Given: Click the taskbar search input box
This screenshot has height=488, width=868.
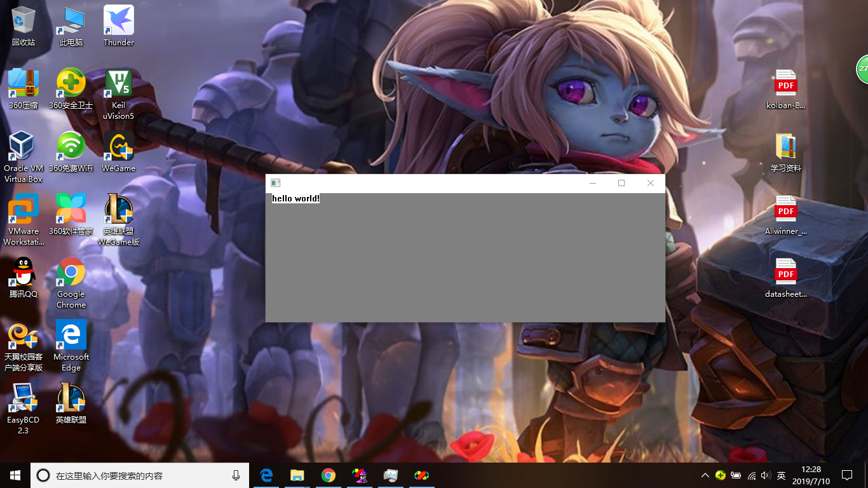Looking at the screenshot, I should [x=140, y=475].
